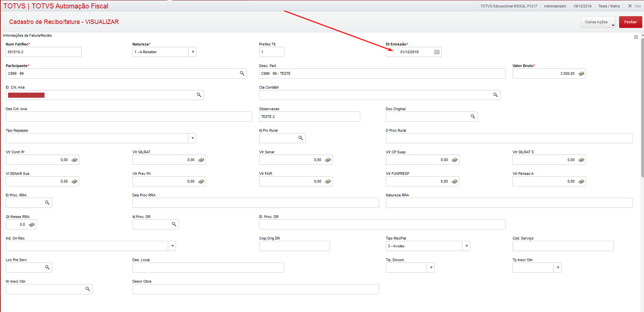The width and height of the screenshot is (644, 312).
Task: Click the Des Proc RRA field
Action: 256,203
